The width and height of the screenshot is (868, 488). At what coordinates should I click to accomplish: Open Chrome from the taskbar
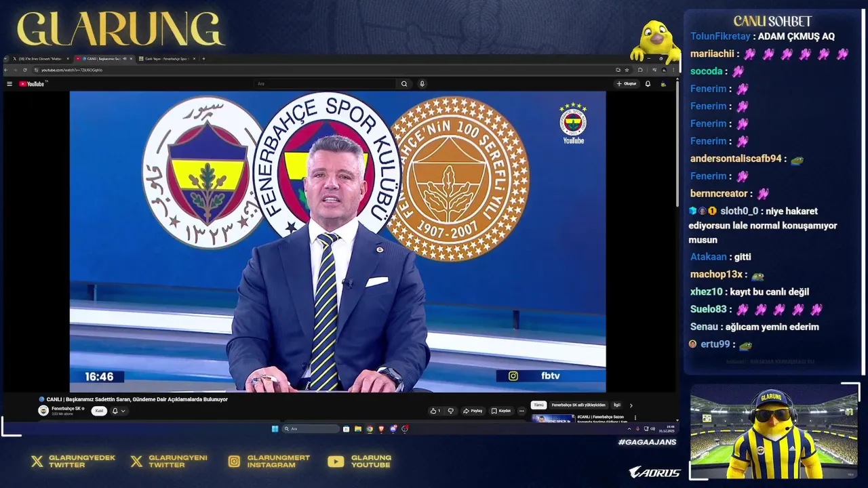370,428
